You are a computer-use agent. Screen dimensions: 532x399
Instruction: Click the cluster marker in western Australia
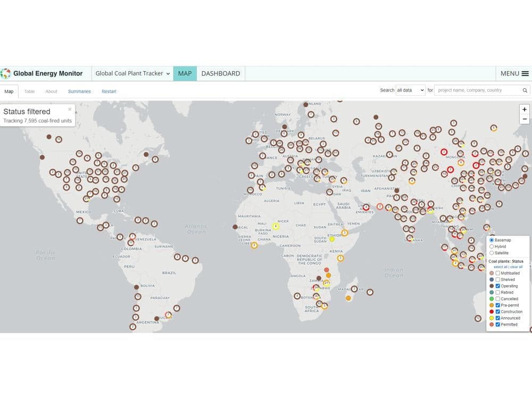478,318
